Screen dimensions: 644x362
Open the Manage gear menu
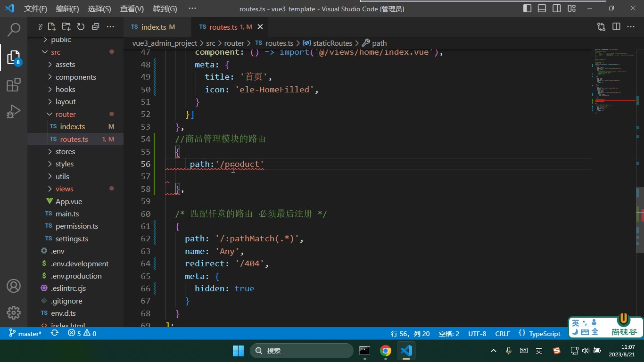pos(14,312)
